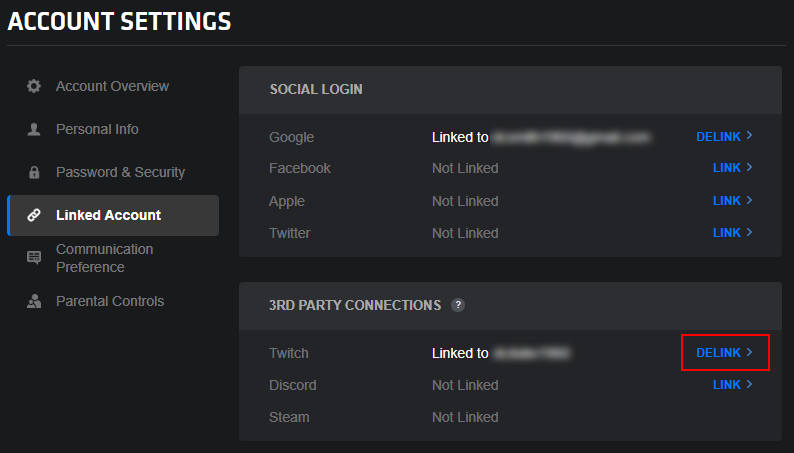Delink the Google social login
This screenshot has height=453, width=794.
[725, 137]
